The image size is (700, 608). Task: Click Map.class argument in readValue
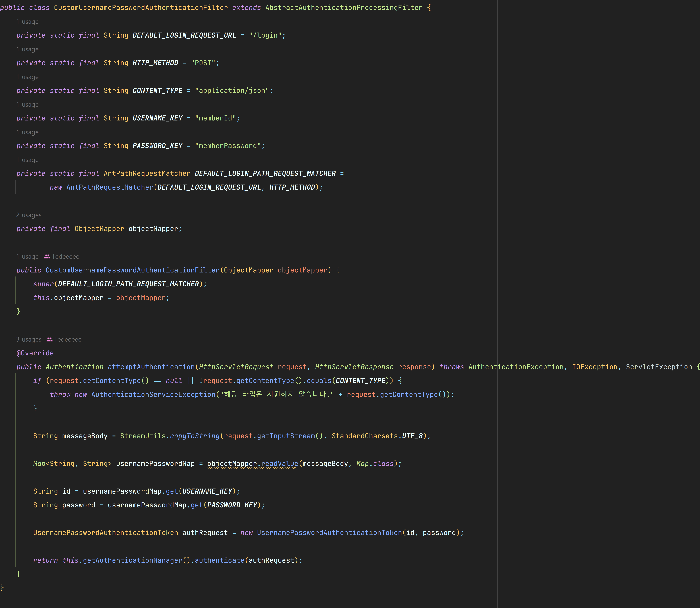375,464
